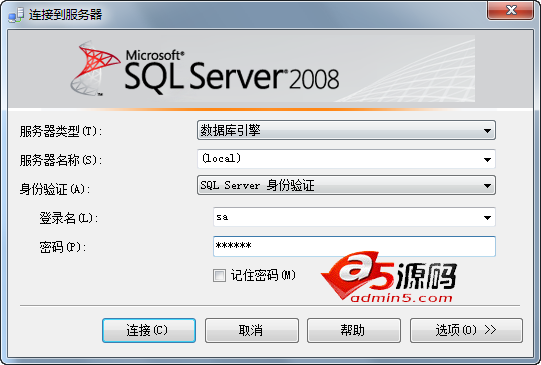
Task: Open the 身份验证 dropdown list
Action: point(346,185)
